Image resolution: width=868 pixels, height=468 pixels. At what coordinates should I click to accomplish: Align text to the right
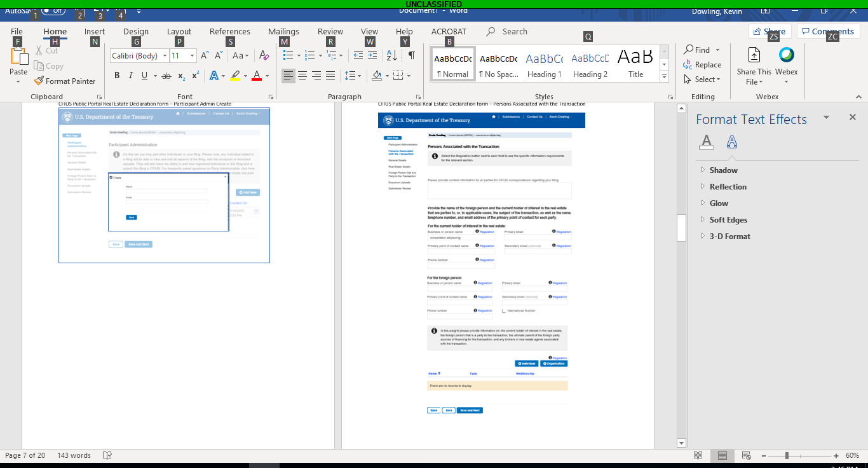[316, 76]
